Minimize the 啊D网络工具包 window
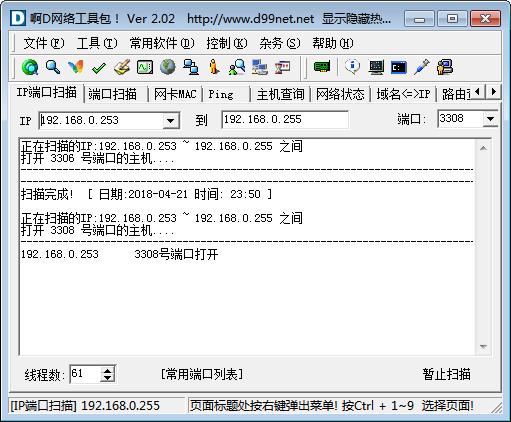Image resolution: width=511 pixels, height=422 pixels. click(x=419, y=19)
